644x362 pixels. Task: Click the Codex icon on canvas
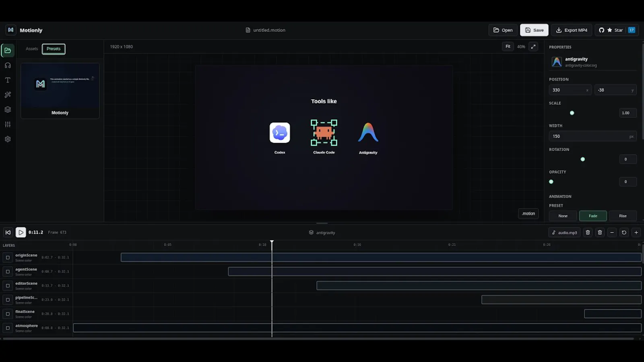(x=280, y=133)
